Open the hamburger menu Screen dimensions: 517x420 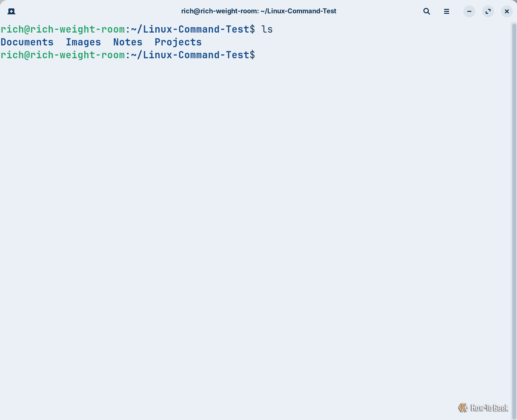point(446,11)
